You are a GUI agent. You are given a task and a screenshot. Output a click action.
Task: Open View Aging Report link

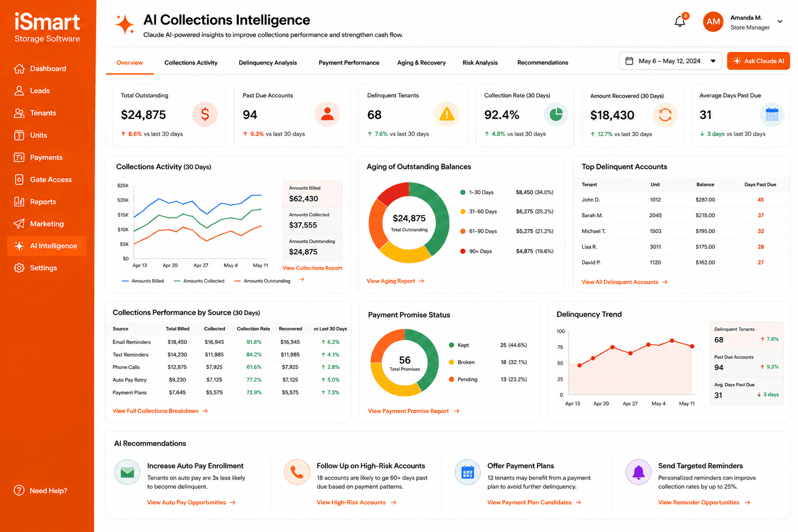tap(395, 281)
